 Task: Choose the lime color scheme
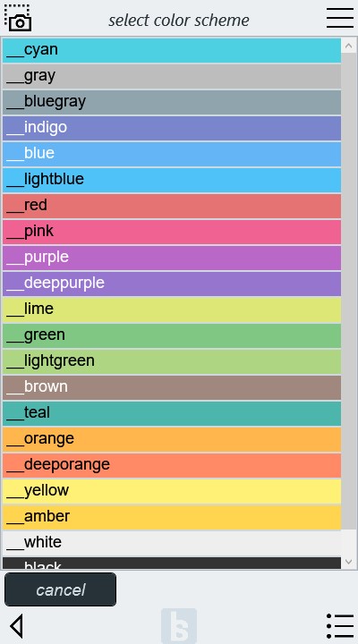point(172,309)
